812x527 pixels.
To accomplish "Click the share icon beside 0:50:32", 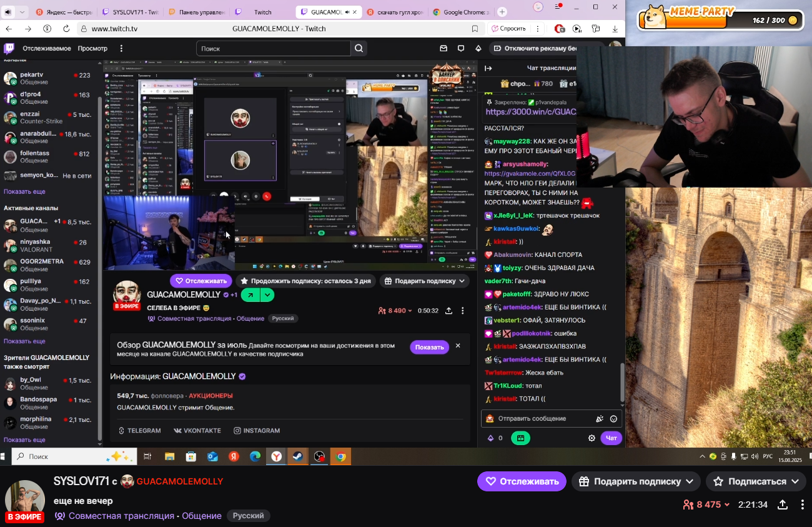I will [x=448, y=311].
